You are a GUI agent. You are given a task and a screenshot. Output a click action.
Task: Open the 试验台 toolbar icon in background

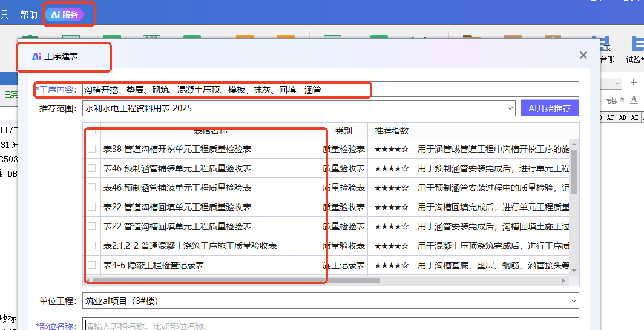click(x=634, y=50)
